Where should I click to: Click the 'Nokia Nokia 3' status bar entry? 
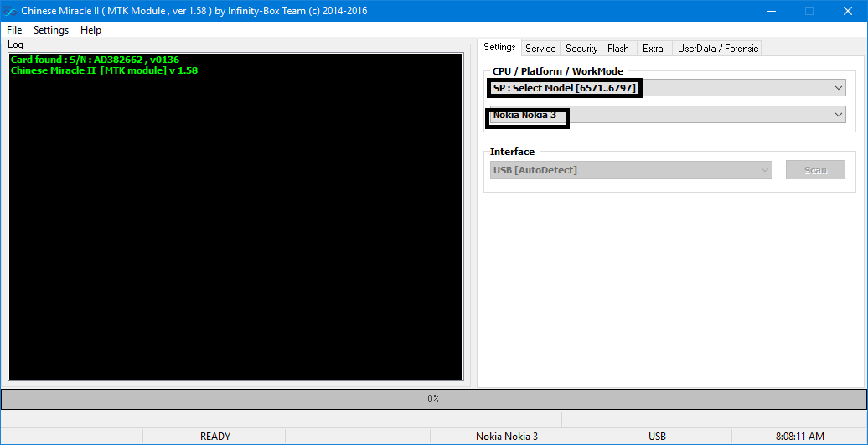pos(507,436)
